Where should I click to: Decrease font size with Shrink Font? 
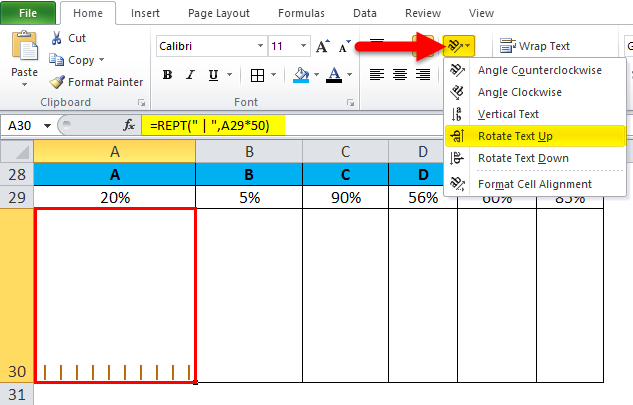(x=344, y=46)
